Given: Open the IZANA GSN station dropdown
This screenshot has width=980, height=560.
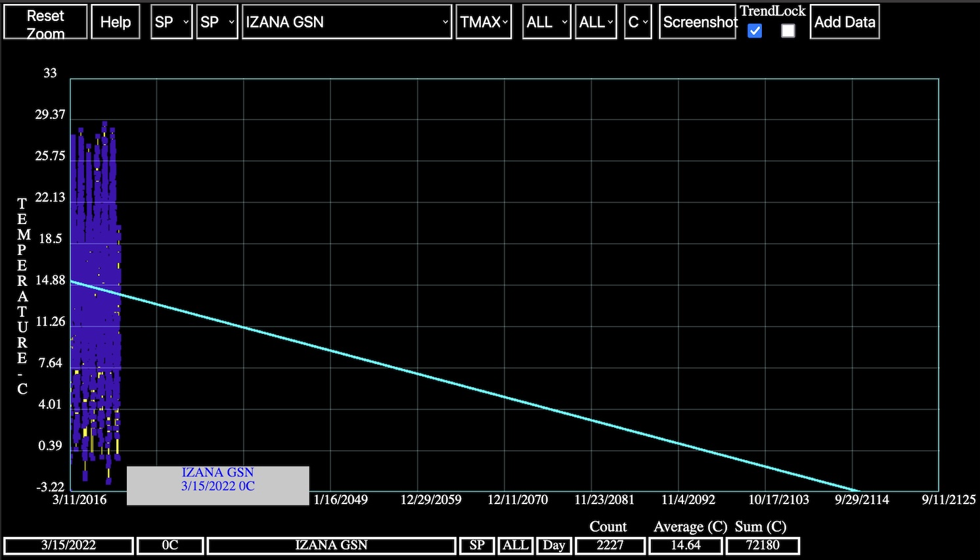Looking at the screenshot, I should pyautogui.click(x=347, y=22).
